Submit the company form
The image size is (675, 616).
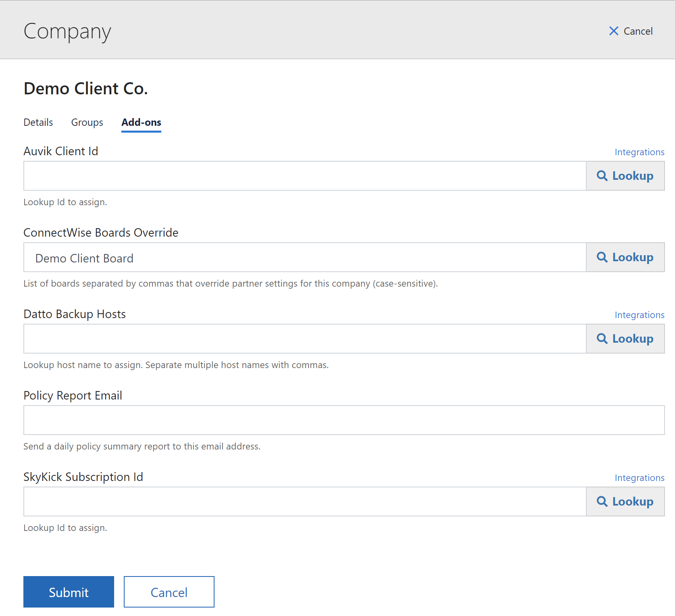[x=69, y=592]
